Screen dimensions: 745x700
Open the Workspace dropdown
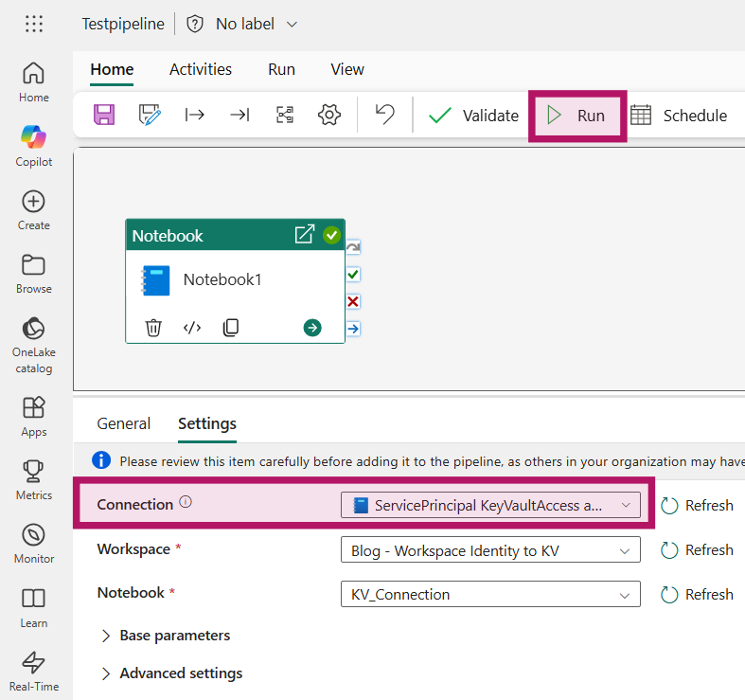tap(490, 550)
